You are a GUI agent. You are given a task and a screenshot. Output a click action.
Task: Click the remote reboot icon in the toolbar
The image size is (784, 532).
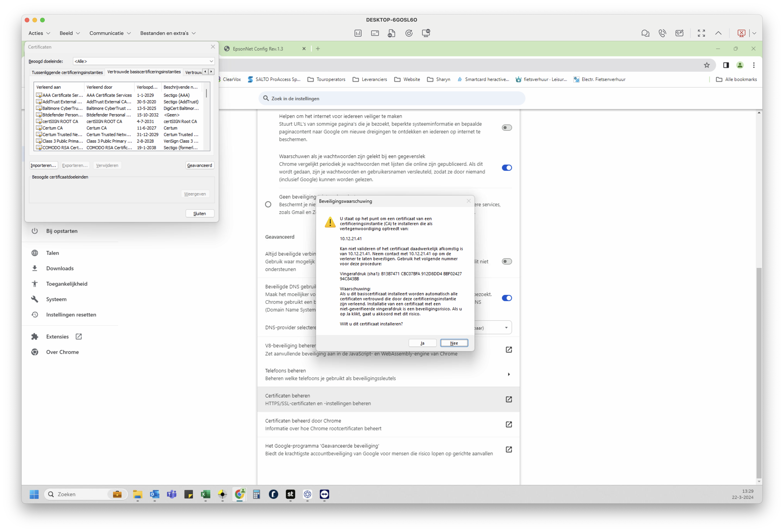[409, 33]
